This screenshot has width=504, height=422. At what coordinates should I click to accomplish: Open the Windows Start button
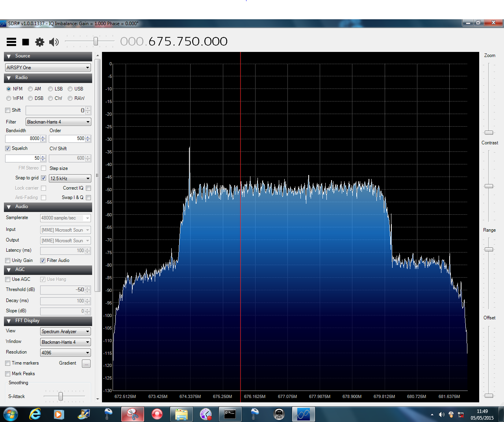click(x=10, y=414)
